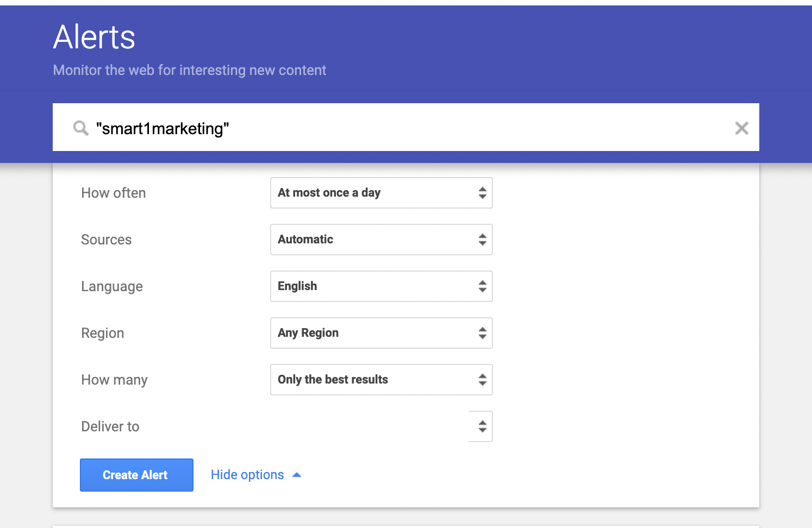Image resolution: width=812 pixels, height=528 pixels.
Task: Open the 'At most once a day' dropdown
Action: tap(380, 193)
